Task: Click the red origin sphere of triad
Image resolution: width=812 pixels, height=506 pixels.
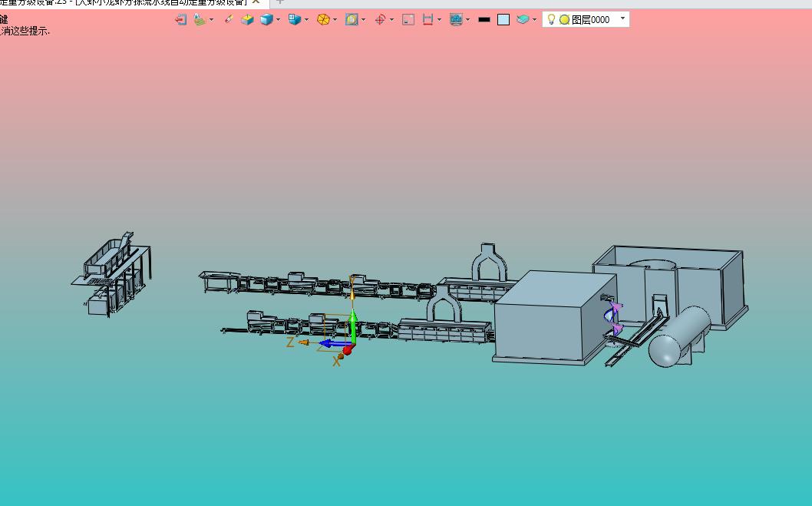Action: click(x=348, y=350)
